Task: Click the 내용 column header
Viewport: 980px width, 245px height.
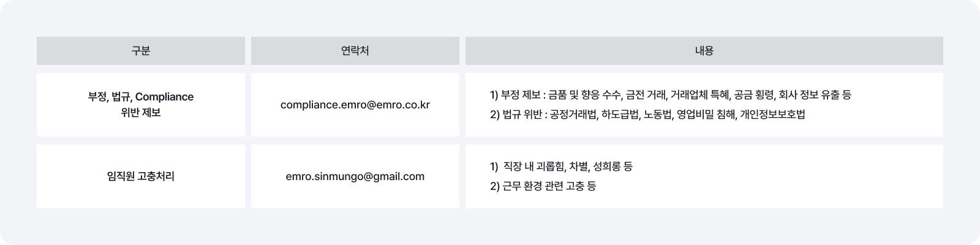Action: pos(704,51)
